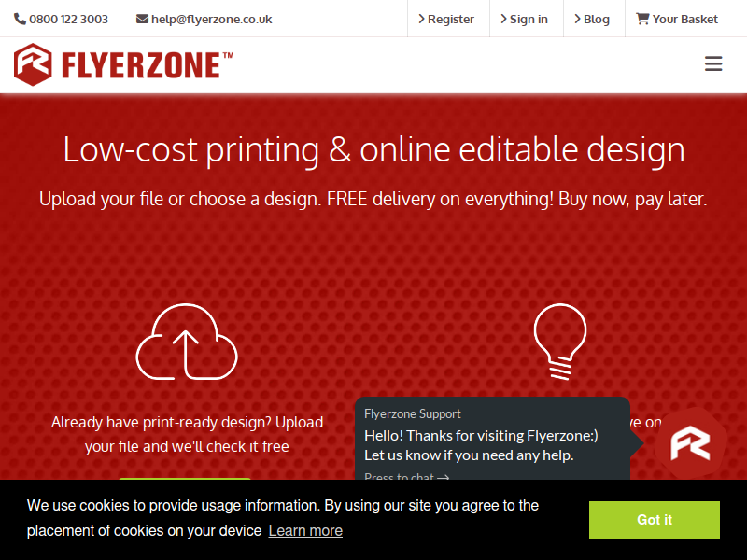Click the Flyerzone logo
This screenshot has width=747, height=560.
pyautogui.click(x=124, y=64)
